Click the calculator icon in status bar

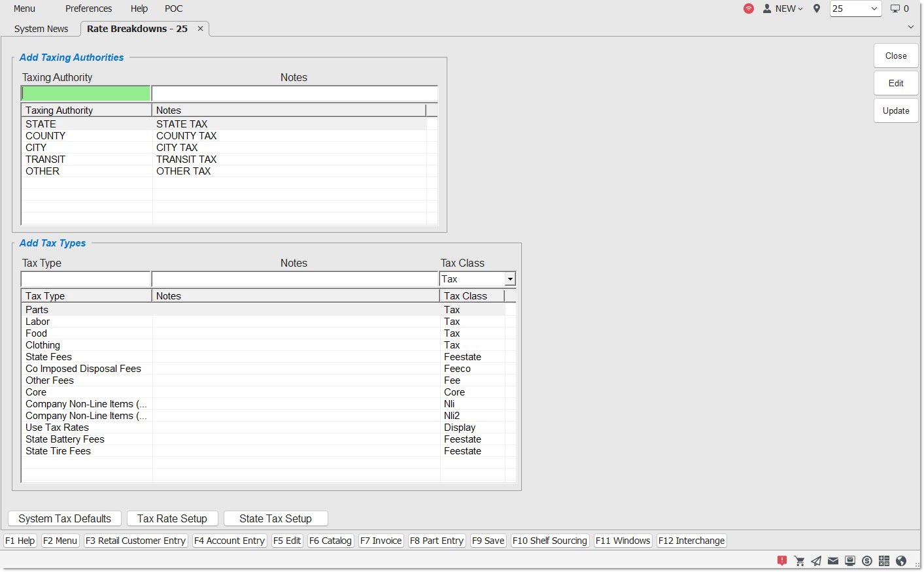pos(884,561)
